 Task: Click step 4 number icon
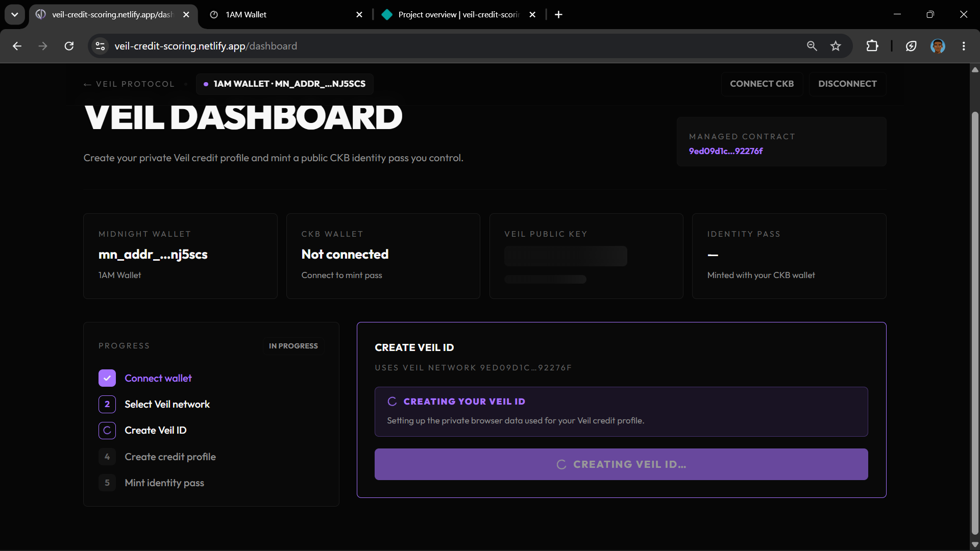click(x=107, y=457)
